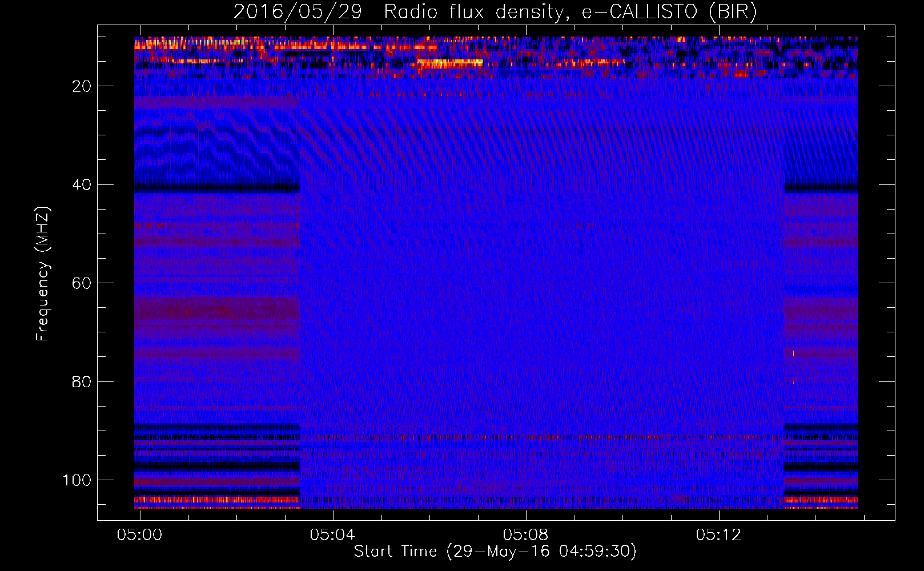Viewport: 924px width, 571px height.
Task: Click the 80 MHz frequency tick label
Action: pyautogui.click(x=82, y=381)
